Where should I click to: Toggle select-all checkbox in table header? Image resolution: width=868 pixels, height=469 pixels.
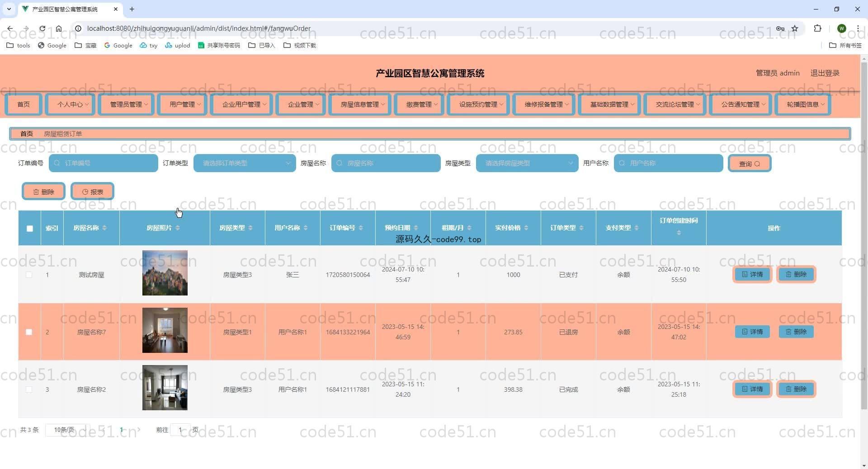coord(30,228)
